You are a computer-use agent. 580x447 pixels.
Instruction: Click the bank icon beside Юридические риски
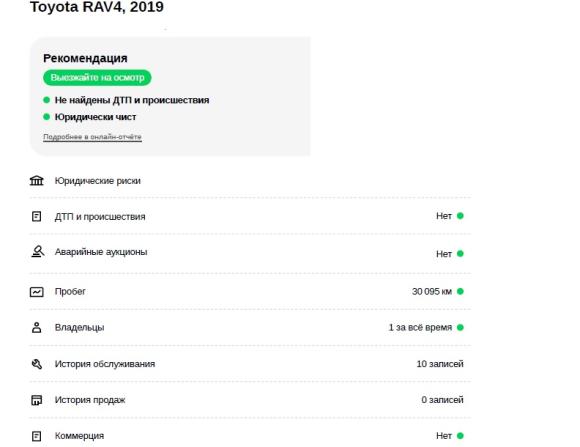(x=37, y=181)
